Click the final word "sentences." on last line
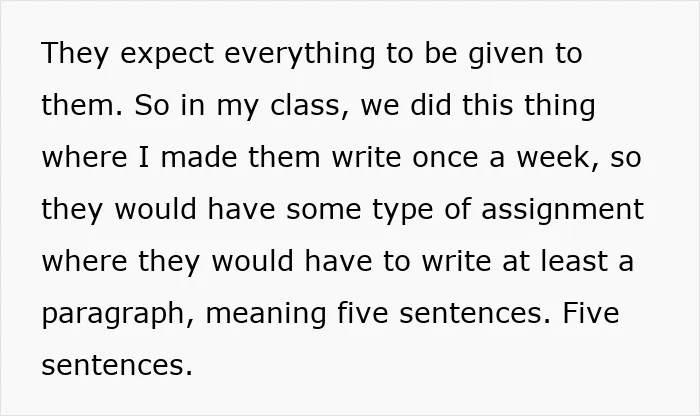The width and height of the screenshot is (700, 416). click(x=117, y=365)
